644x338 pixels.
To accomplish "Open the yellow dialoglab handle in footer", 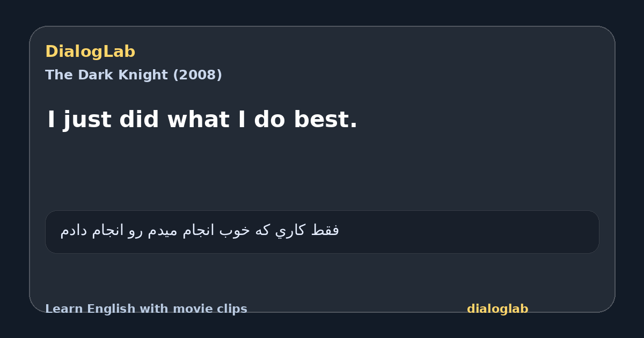I will [497, 309].
